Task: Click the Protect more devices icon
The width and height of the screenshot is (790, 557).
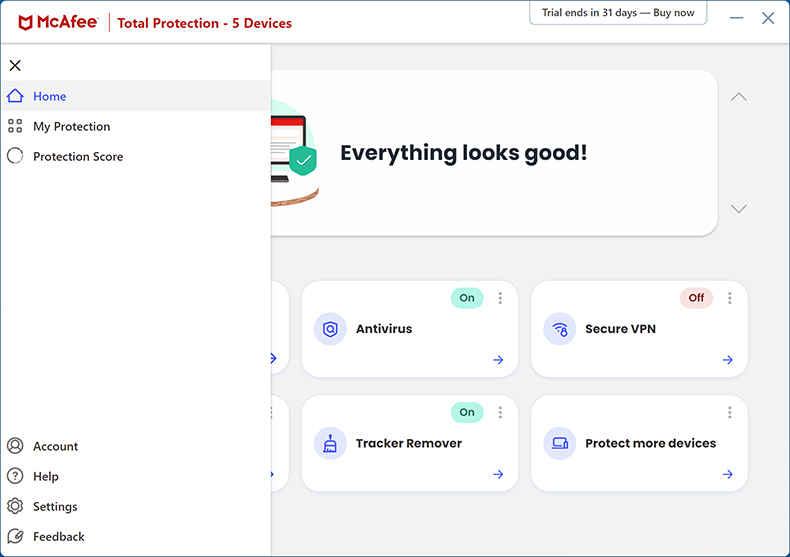Action: coord(559,443)
